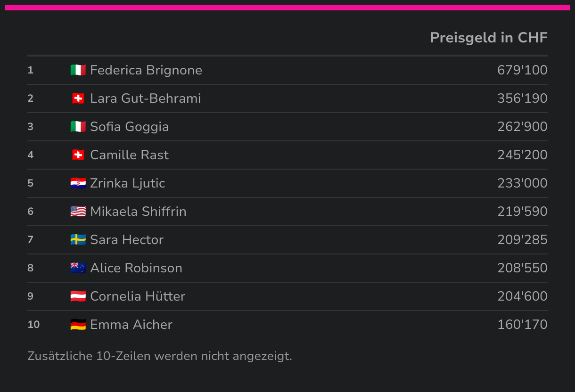The image size is (575, 392).
Task: Click the US flag beside Mikaela Shiffrin
Action: coord(78,212)
